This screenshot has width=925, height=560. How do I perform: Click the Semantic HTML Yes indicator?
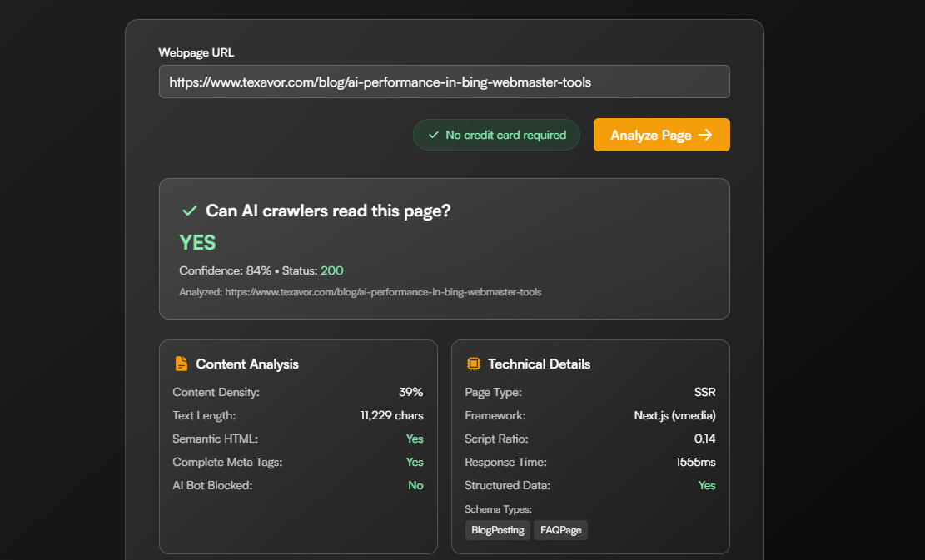(x=415, y=439)
